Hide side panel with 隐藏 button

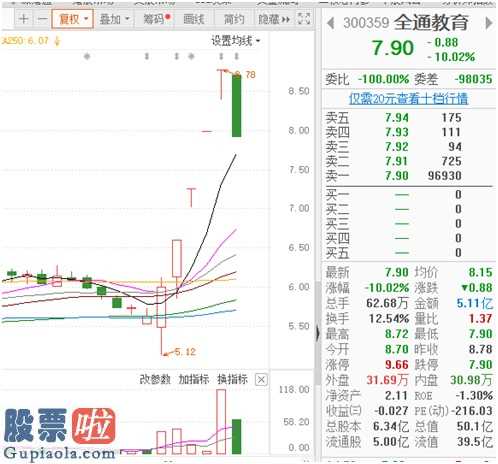click(x=274, y=19)
